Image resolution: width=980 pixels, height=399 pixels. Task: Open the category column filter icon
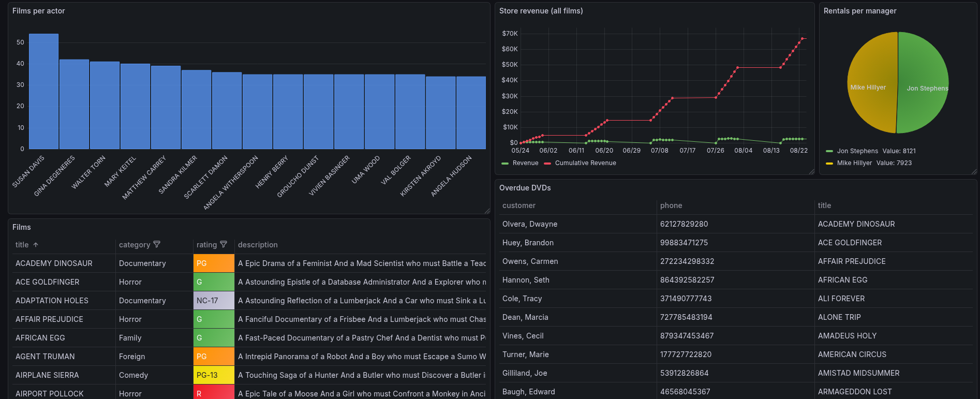(157, 244)
